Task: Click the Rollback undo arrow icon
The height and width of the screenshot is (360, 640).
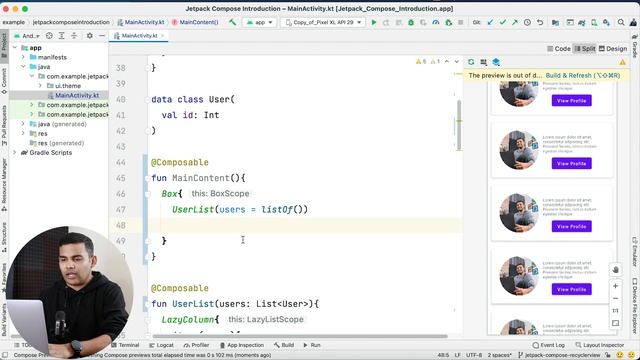Action: [x=540, y=22]
